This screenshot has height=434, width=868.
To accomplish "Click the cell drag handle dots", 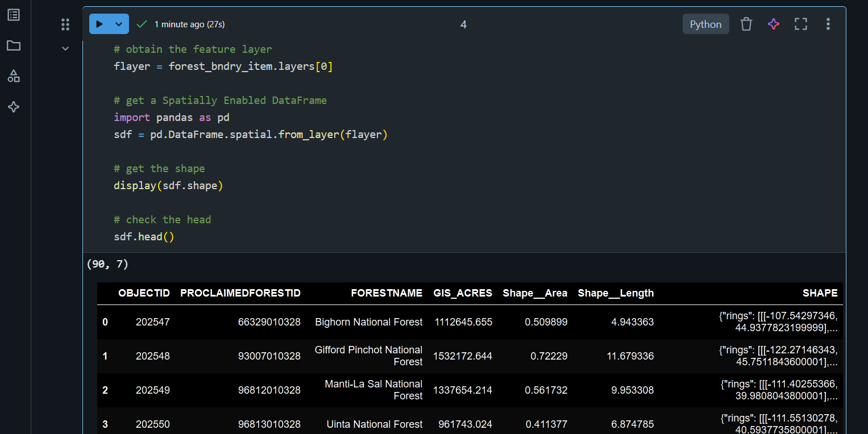I will coord(65,24).
